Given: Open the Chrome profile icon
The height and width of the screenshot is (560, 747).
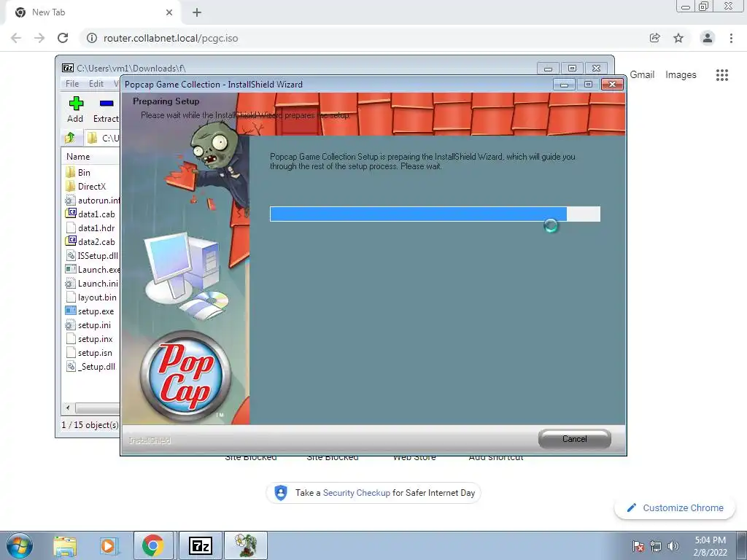Looking at the screenshot, I should tap(708, 38).
